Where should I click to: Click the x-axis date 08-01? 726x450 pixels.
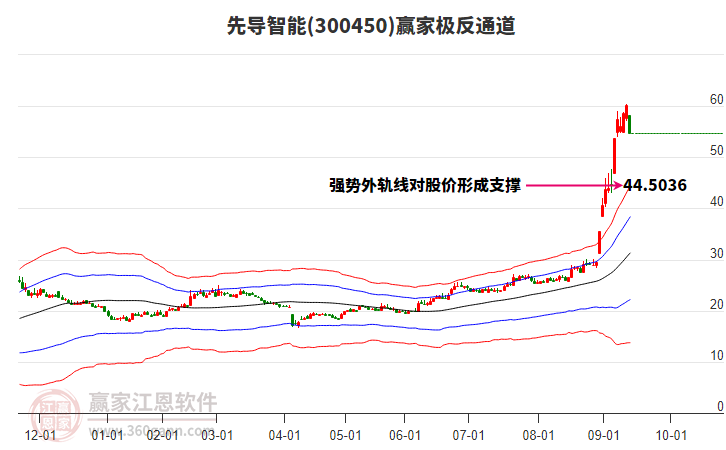coord(538,435)
